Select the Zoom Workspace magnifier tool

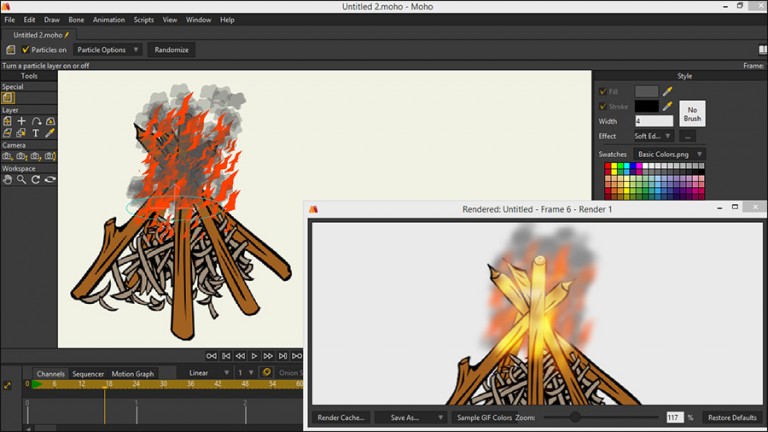coord(21,180)
